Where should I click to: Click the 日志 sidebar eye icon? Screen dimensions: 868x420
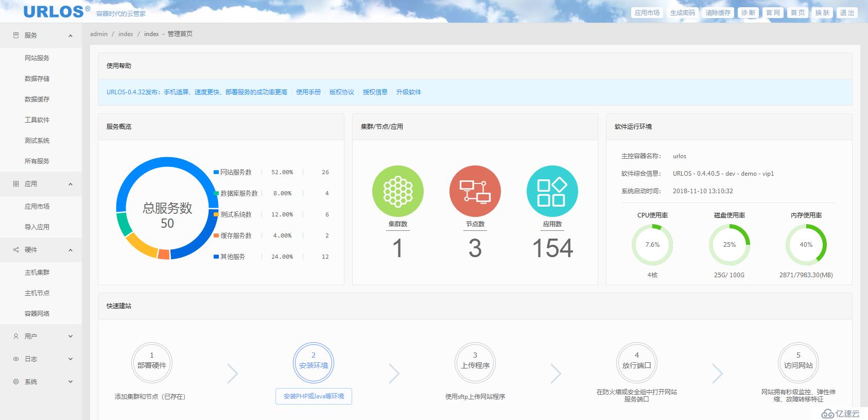pos(16,359)
